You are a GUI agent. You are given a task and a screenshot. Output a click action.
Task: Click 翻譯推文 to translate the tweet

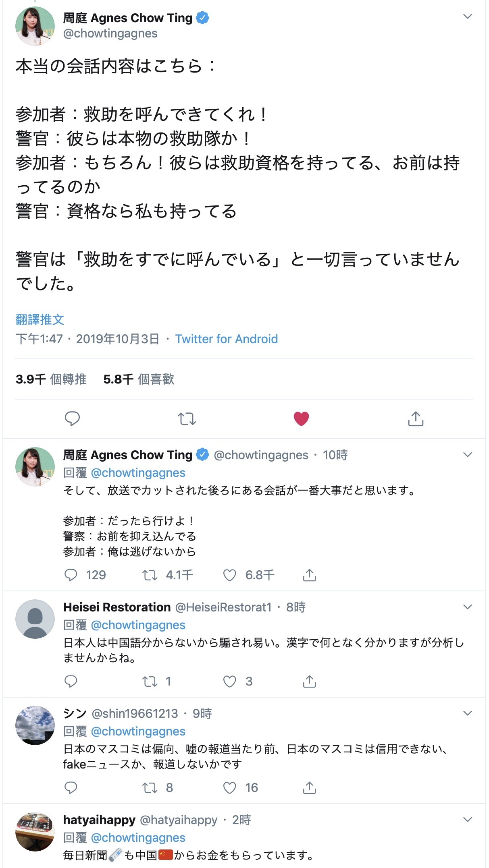click(40, 320)
